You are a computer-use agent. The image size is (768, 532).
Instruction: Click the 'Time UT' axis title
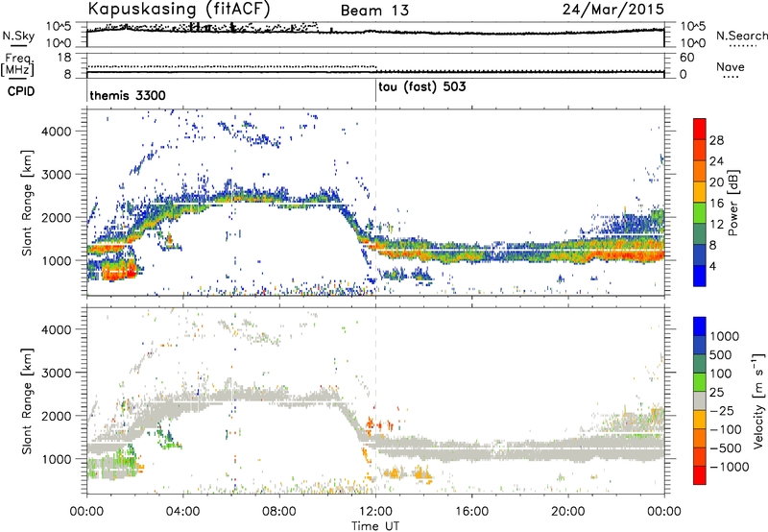tap(375, 526)
